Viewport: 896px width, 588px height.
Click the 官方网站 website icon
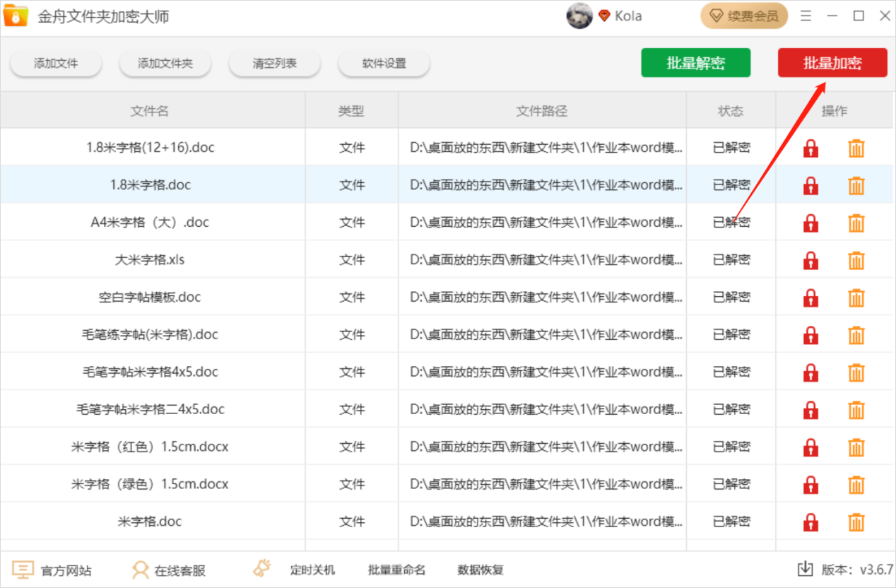[23, 569]
